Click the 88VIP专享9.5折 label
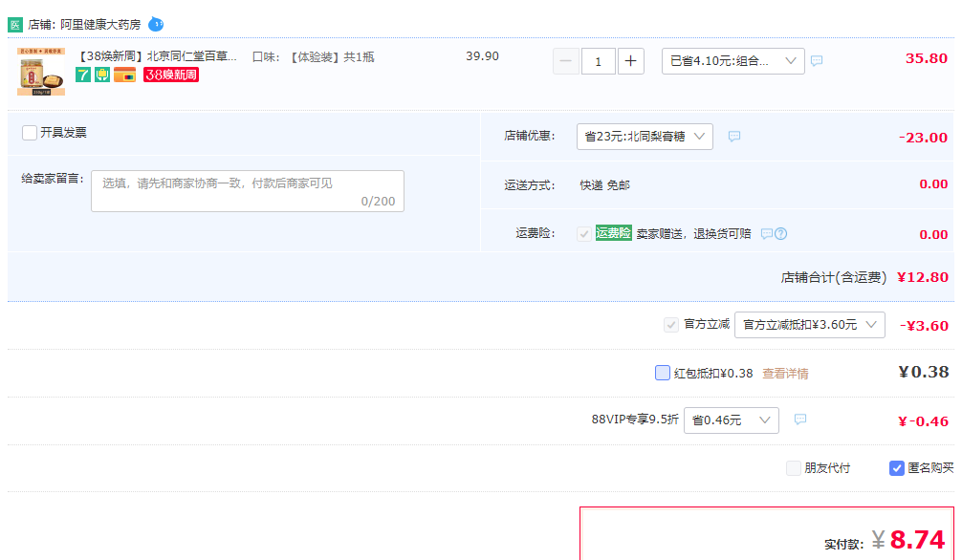Screen dimensions: 962x560 tap(635, 419)
